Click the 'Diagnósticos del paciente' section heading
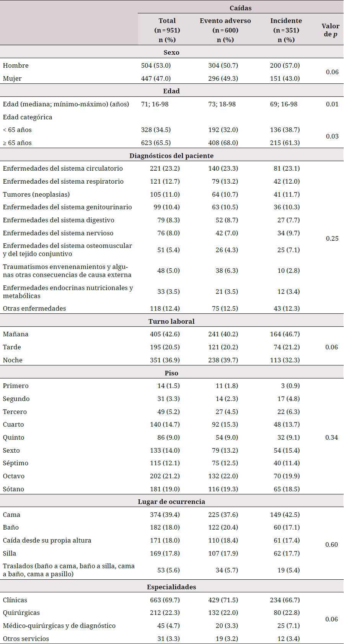The height and width of the screenshot is (644, 344). 171,156
